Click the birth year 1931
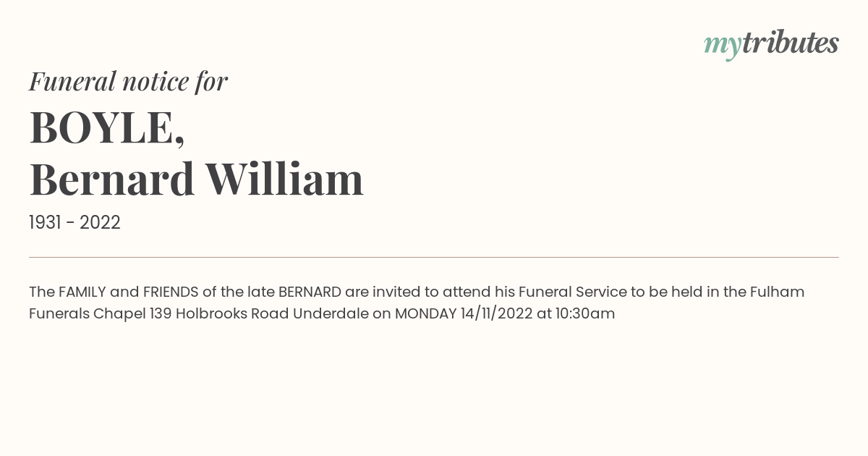The width and height of the screenshot is (868, 456). (44, 222)
